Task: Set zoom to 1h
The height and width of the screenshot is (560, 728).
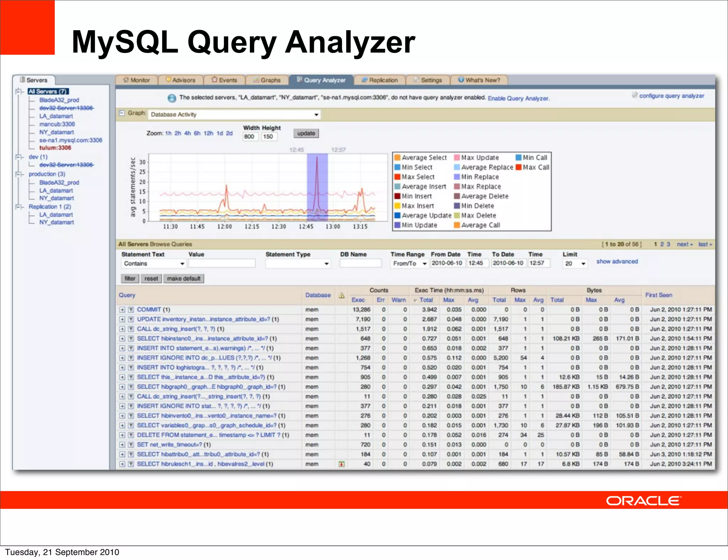Action: click(168, 133)
